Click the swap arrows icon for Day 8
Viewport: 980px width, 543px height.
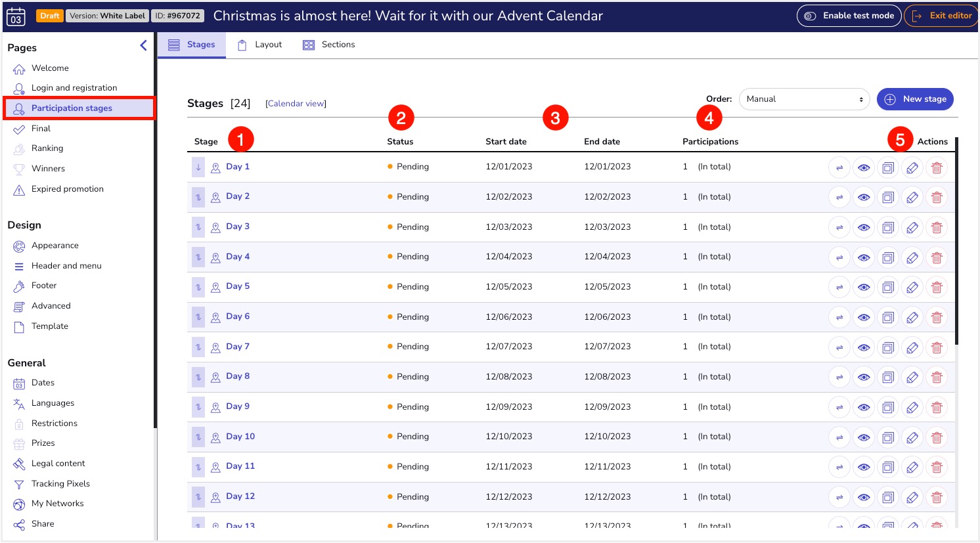tap(839, 377)
